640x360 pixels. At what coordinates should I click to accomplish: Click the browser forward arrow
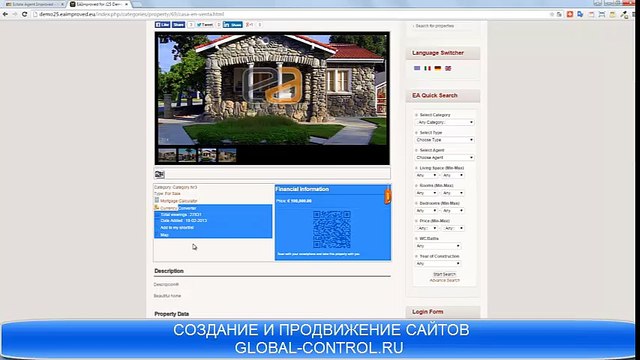pos(15,14)
